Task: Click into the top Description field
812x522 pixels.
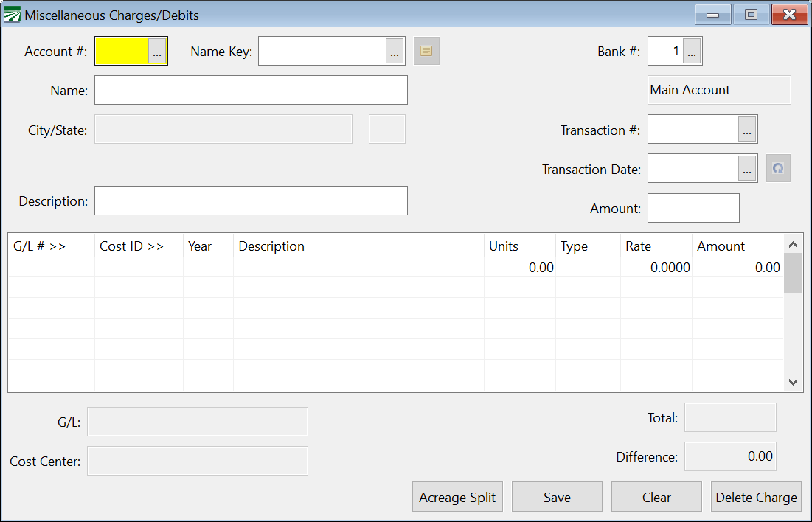Action: (x=251, y=201)
